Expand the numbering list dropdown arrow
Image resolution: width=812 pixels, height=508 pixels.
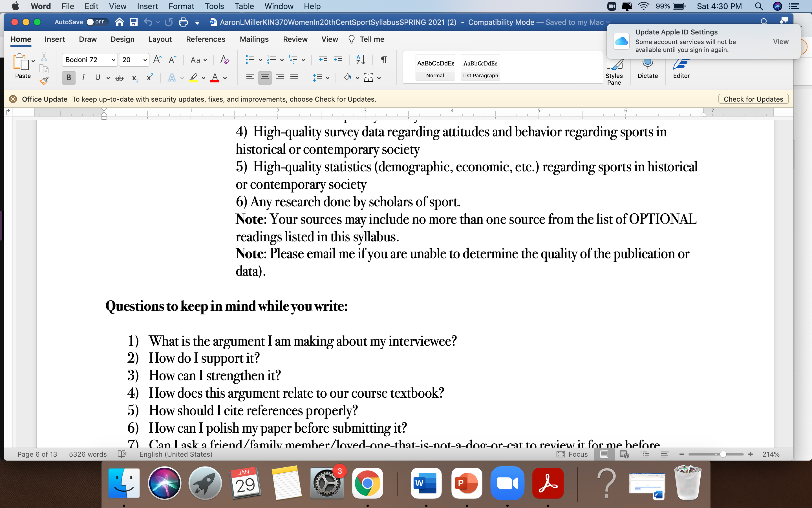point(282,60)
